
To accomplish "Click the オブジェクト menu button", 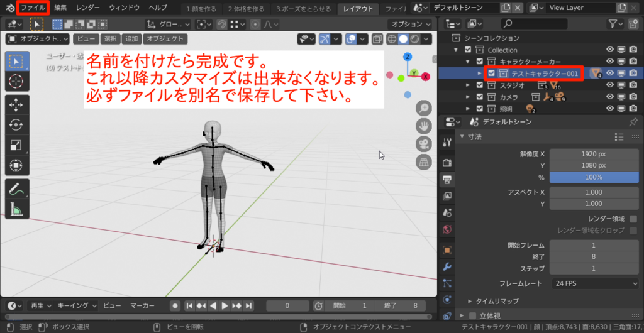I will click(x=165, y=39).
